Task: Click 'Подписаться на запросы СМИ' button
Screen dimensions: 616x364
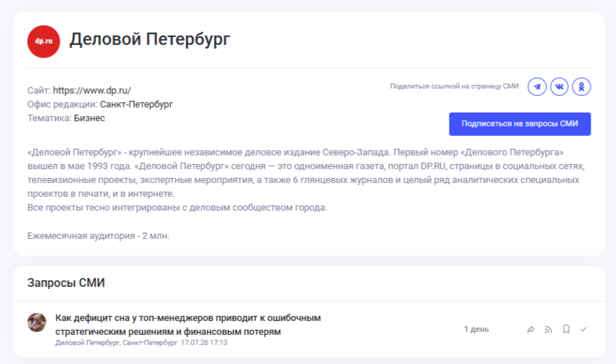Action: click(520, 124)
